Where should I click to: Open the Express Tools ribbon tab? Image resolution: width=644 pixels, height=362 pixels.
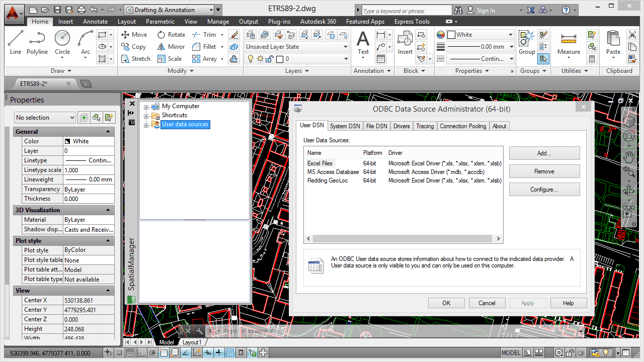412,22
